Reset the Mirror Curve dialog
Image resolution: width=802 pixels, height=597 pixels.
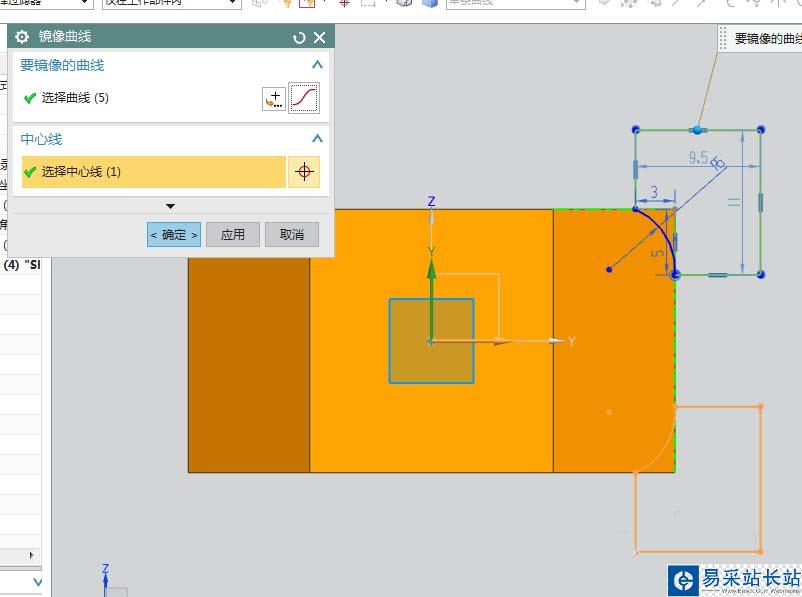tap(299, 37)
